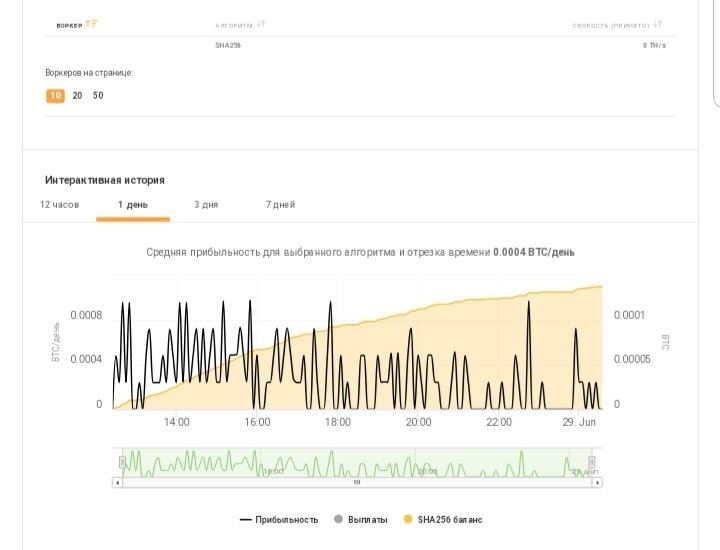Show 50 workers per page
This screenshot has height=550, width=720.
point(98,96)
